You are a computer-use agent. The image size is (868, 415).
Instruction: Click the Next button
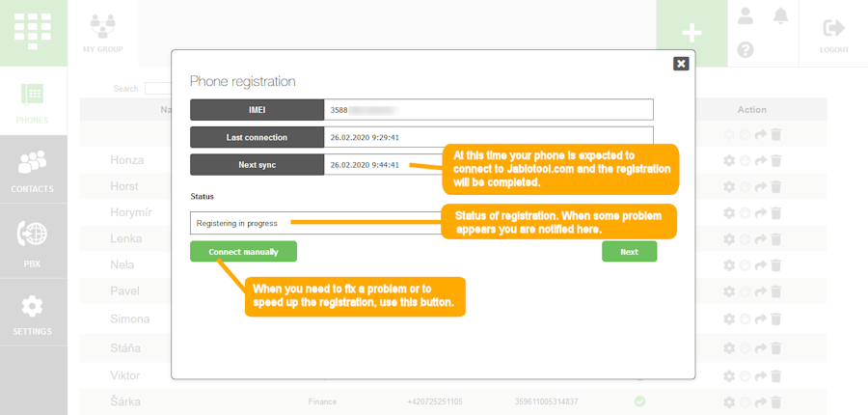tap(629, 252)
